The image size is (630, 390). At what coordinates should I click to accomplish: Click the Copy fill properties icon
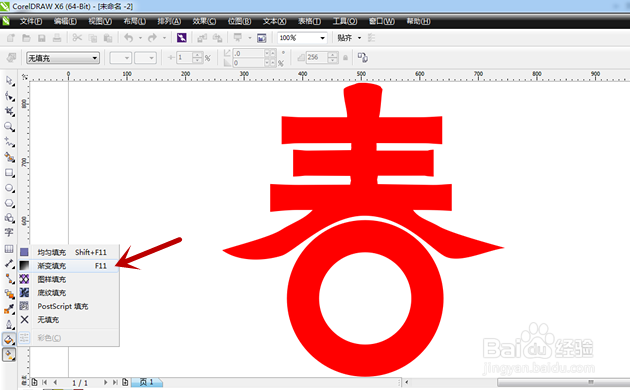[362, 57]
